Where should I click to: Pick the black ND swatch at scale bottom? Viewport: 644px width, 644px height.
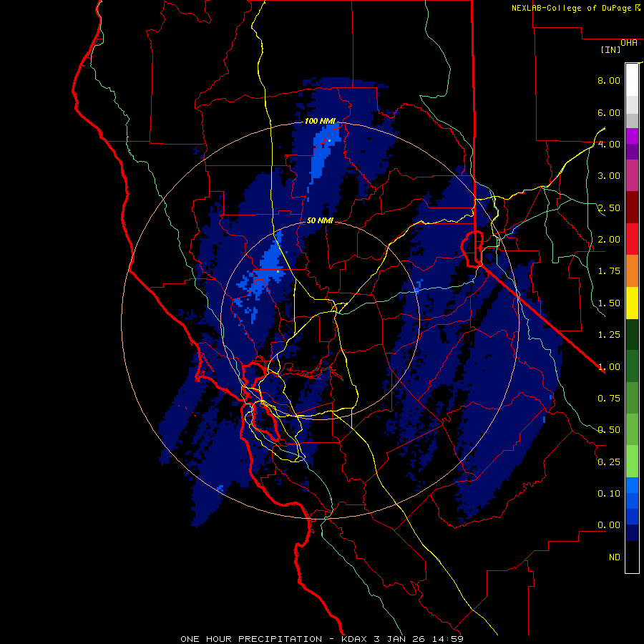click(x=632, y=557)
